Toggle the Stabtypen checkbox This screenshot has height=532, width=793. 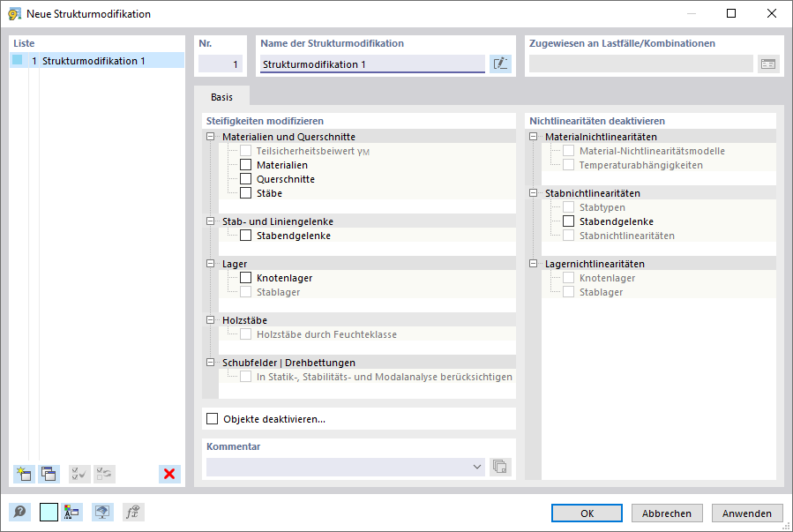568,207
